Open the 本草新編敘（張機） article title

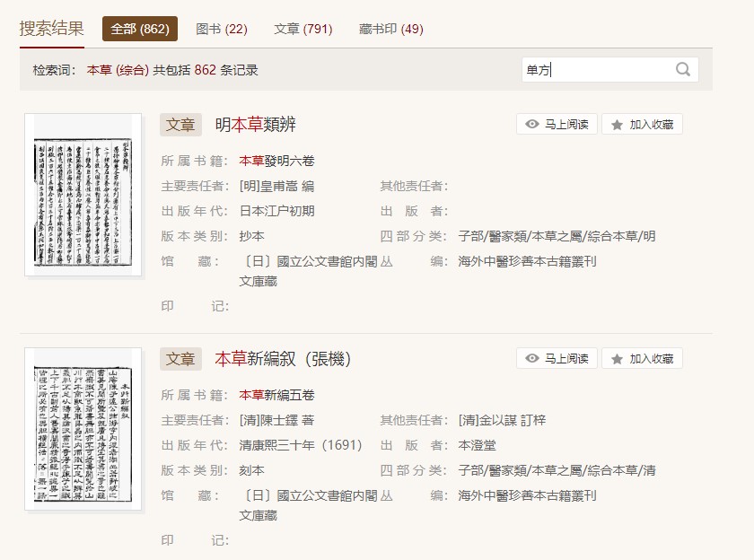tap(283, 359)
